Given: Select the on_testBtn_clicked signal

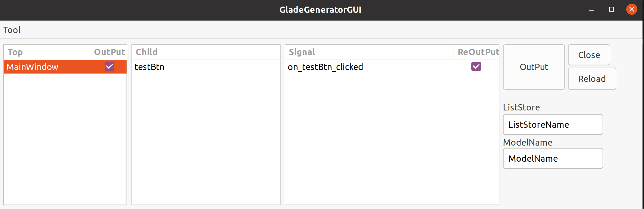Looking at the screenshot, I should (x=326, y=67).
